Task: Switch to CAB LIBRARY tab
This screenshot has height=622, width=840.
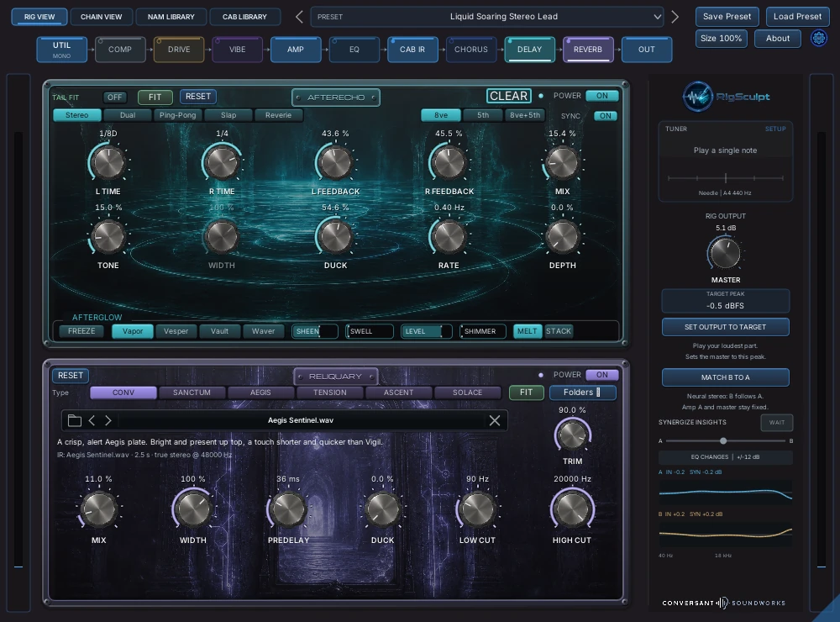Action: (244, 17)
